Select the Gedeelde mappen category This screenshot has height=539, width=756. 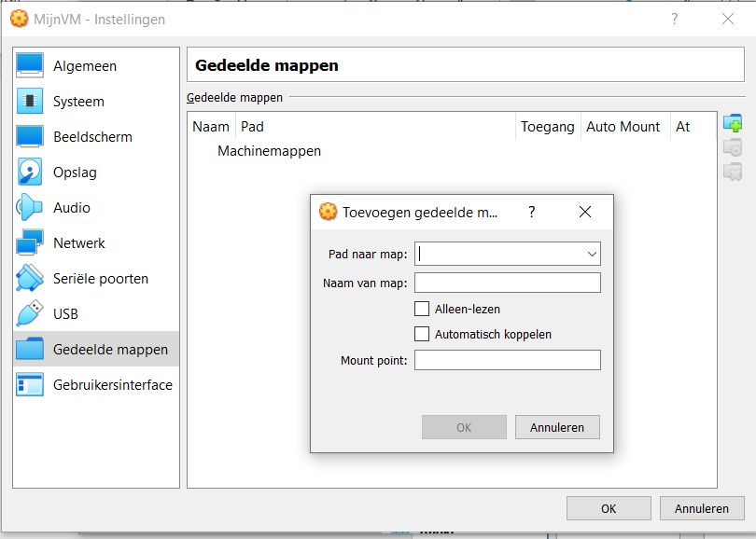click(x=110, y=350)
